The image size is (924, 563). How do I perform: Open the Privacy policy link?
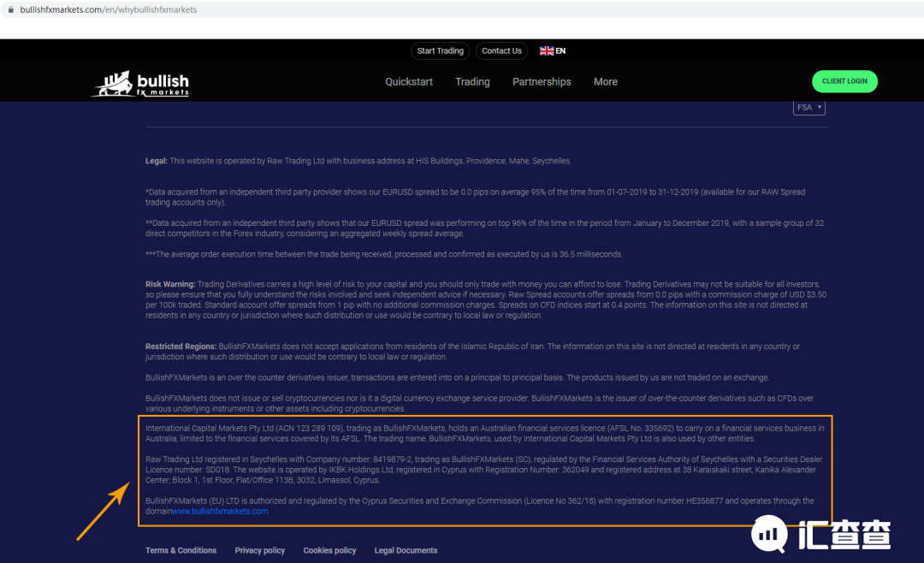(260, 550)
